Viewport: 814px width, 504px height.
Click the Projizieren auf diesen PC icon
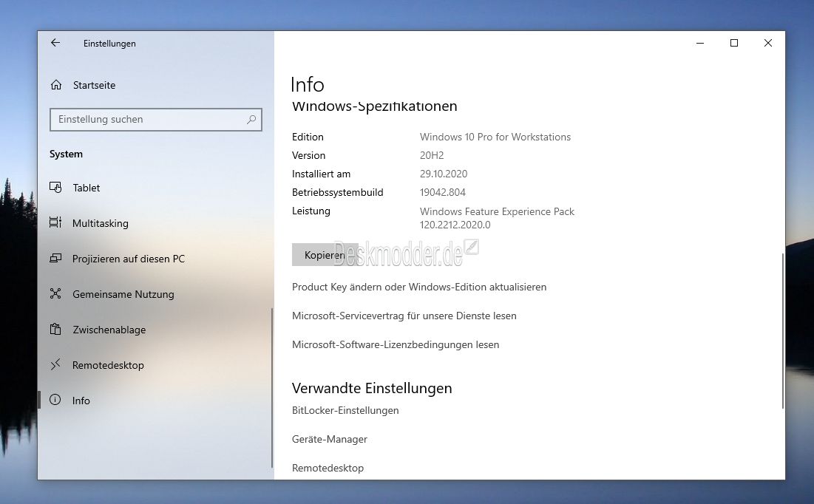(55, 258)
